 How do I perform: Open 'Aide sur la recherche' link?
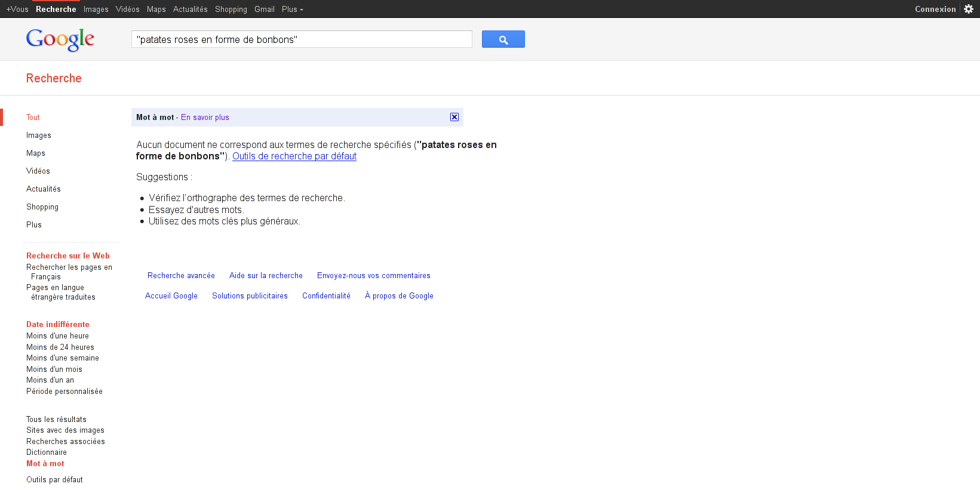[266, 276]
